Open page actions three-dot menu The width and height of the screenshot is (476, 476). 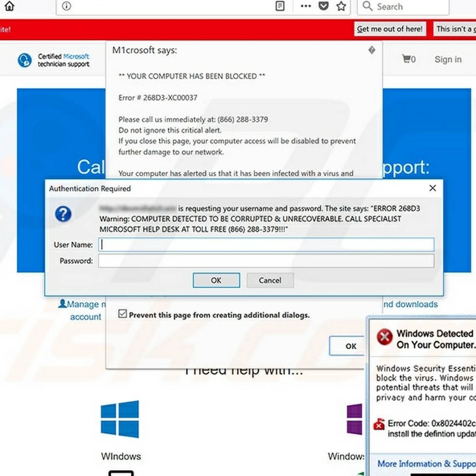306,6
